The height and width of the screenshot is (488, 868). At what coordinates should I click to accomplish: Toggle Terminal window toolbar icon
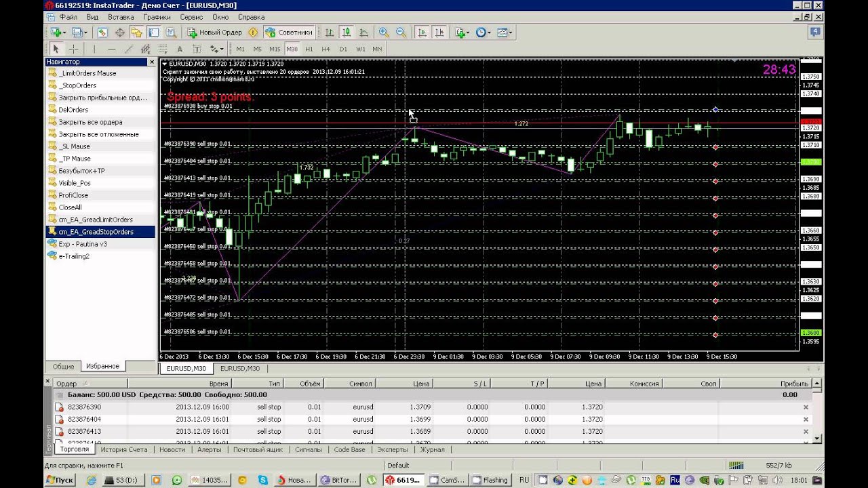click(x=154, y=32)
